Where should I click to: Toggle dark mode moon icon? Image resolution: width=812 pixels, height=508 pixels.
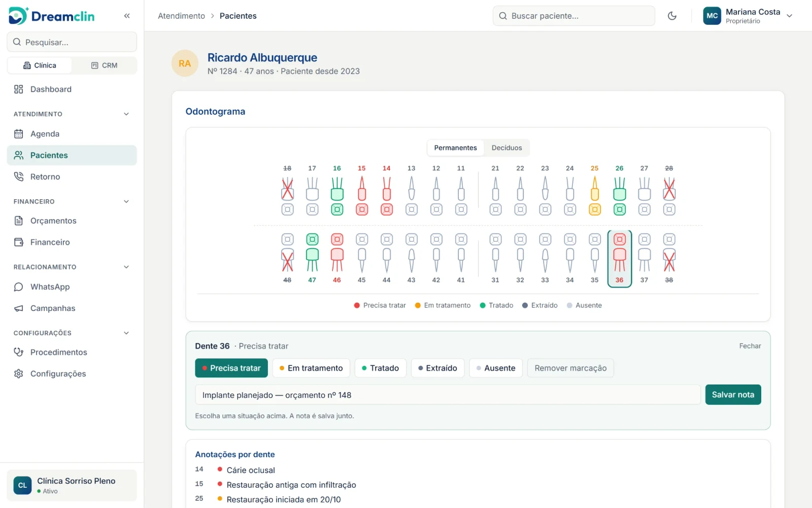[672, 16]
